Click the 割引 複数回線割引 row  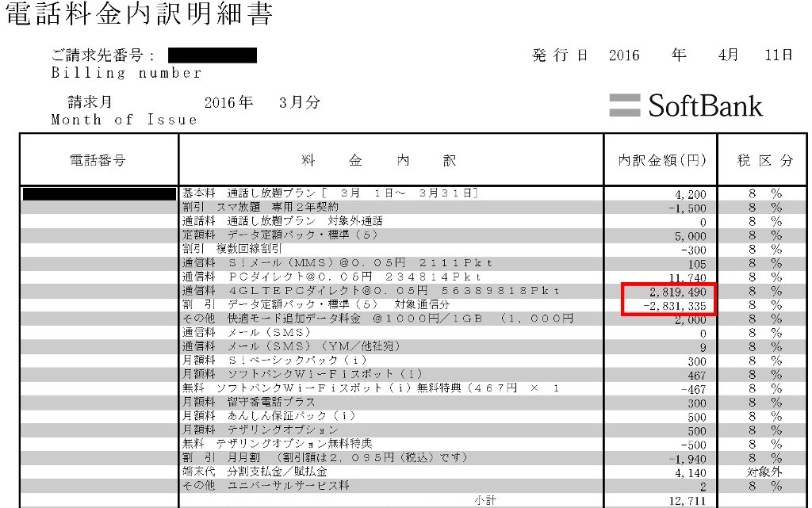[x=232, y=249]
